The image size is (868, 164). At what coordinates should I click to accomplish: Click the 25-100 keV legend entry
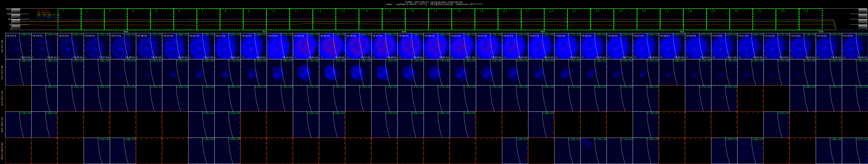[48, 15]
